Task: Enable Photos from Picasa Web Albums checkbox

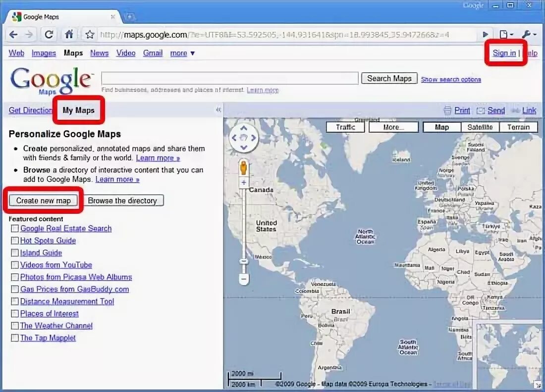Action: pos(14,277)
